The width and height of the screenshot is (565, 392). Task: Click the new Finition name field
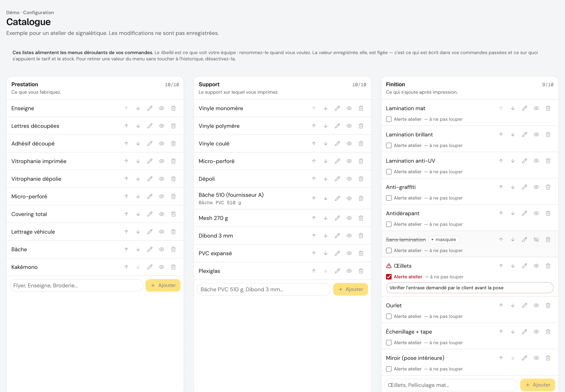pyautogui.click(x=451, y=385)
